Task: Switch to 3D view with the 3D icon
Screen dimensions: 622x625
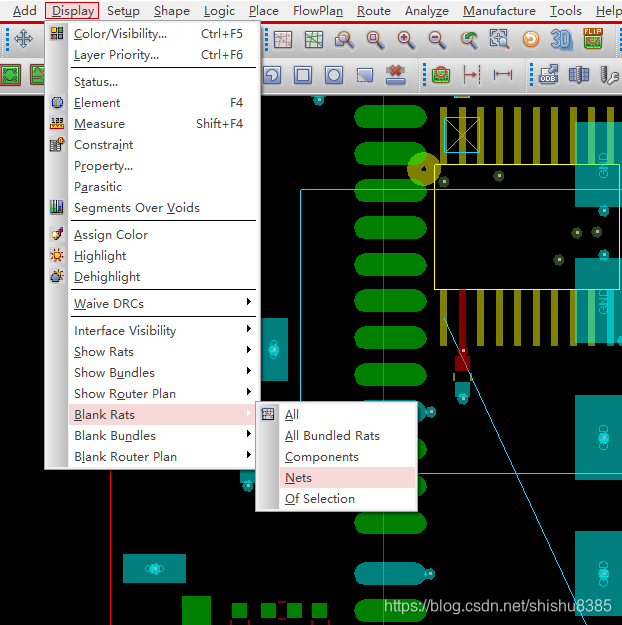Action: [563, 40]
